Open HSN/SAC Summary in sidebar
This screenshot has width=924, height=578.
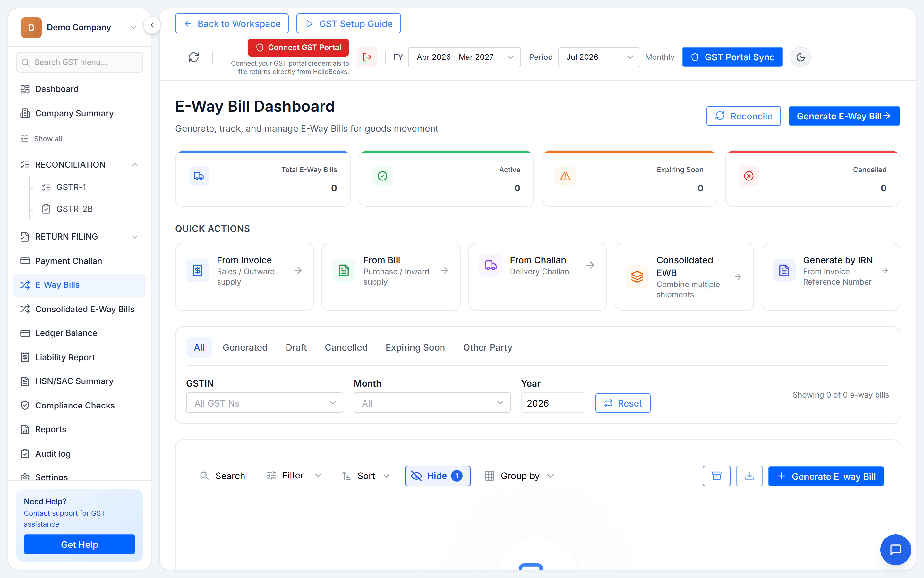tap(80, 381)
